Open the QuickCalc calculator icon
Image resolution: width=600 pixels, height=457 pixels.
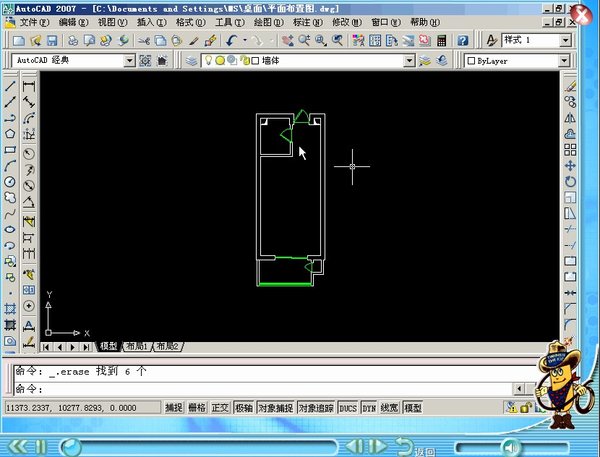click(441, 40)
